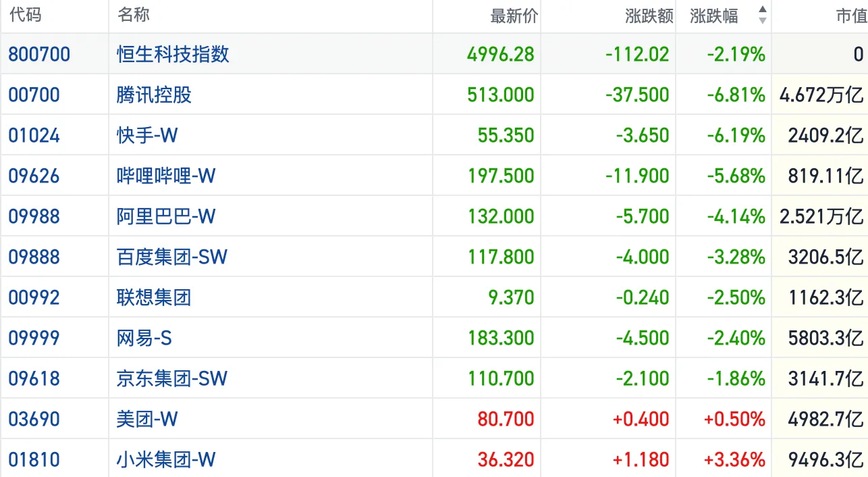Sort by the 最新价 column header
The height and width of the screenshot is (477, 868).
pyautogui.click(x=514, y=16)
